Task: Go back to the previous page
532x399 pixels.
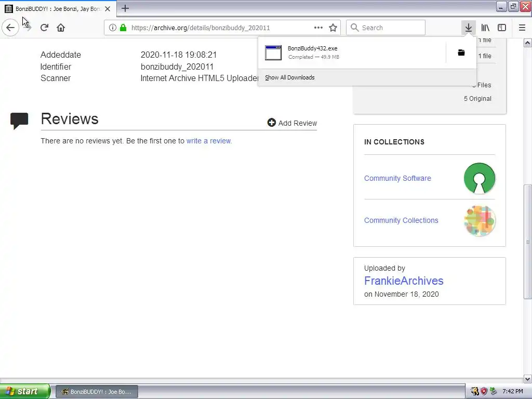Action: [10, 28]
